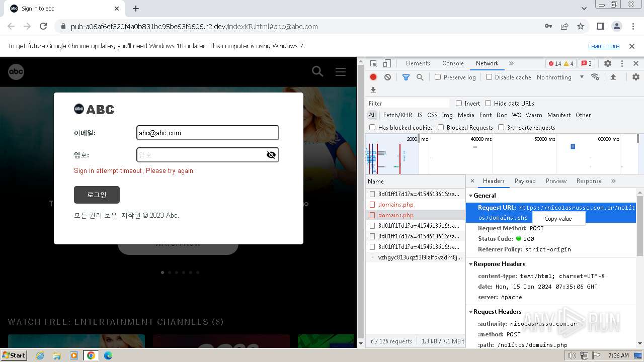Open search on the ABC site
This screenshot has height=362, width=644.
point(317,71)
